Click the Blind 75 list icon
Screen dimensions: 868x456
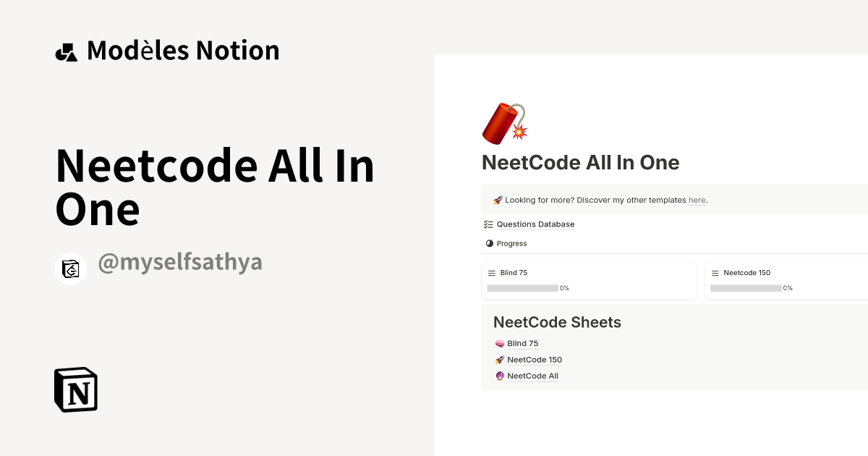click(x=492, y=273)
